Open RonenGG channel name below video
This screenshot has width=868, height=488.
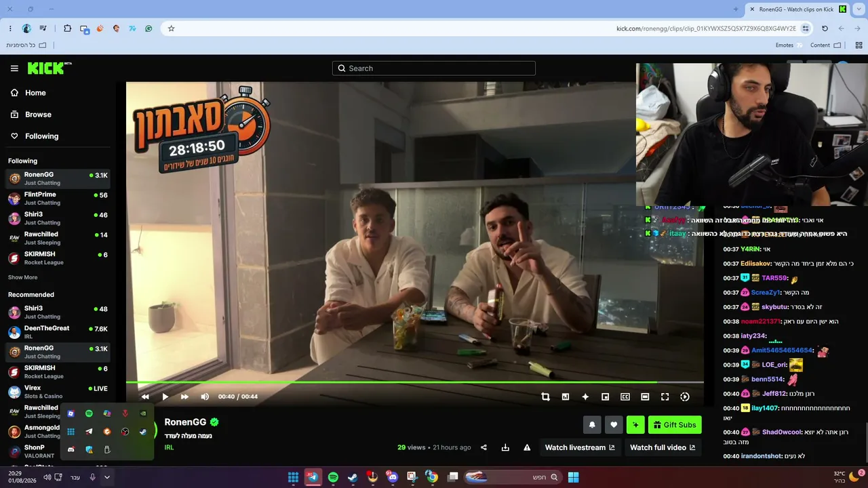click(x=185, y=422)
